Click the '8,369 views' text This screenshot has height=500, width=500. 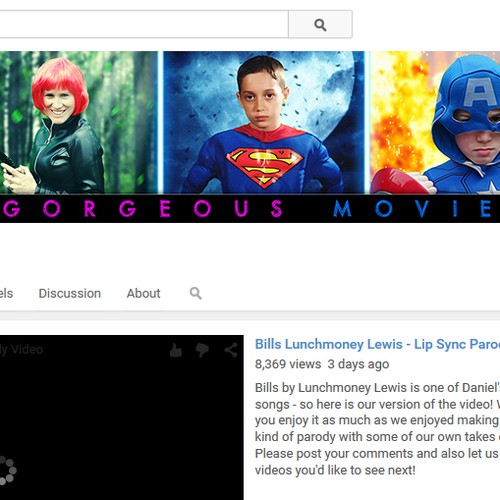(288, 364)
